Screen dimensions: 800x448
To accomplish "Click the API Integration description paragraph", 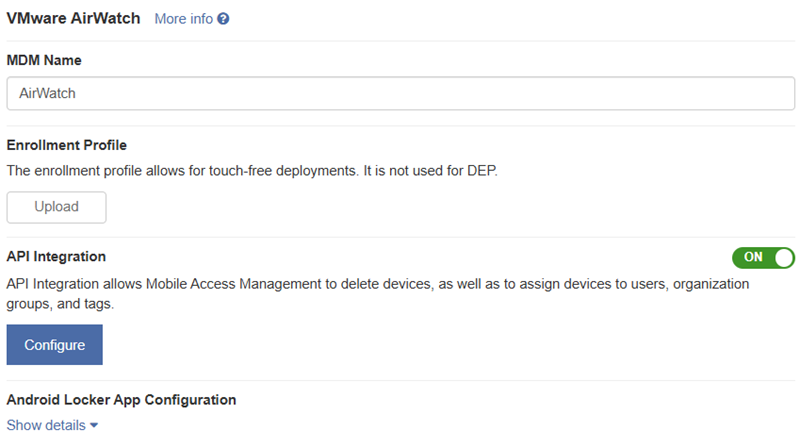I will tap(378, 293).
